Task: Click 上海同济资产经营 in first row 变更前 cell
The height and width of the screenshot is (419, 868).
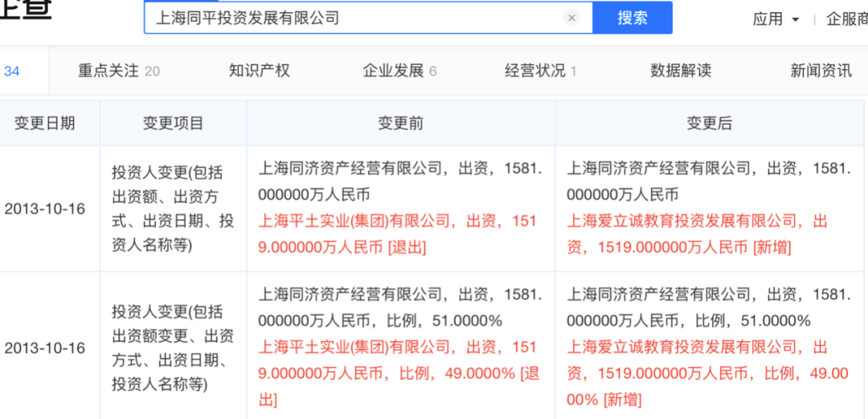Action: tap(400, 181)
